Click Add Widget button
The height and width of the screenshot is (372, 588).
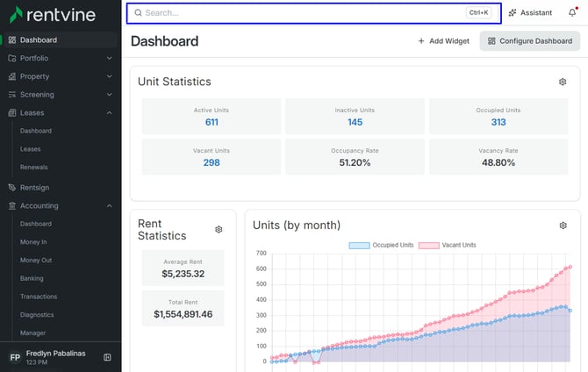point(443,41)
